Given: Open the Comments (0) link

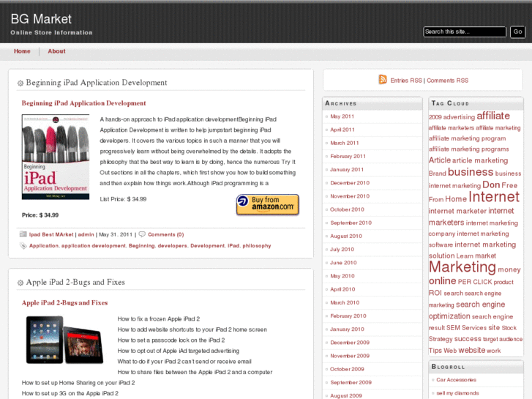Looking at the screenshot, I should [x=166, y=234].
